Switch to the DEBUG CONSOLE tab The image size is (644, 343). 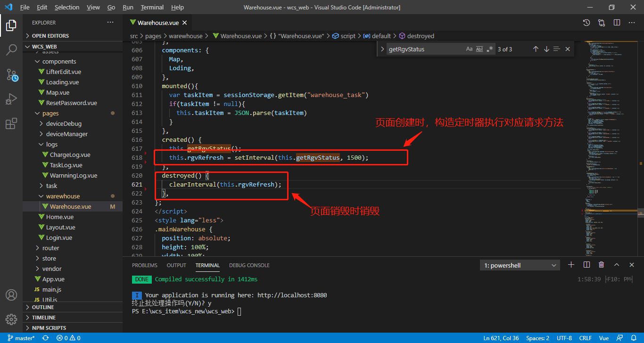(249, 265)
